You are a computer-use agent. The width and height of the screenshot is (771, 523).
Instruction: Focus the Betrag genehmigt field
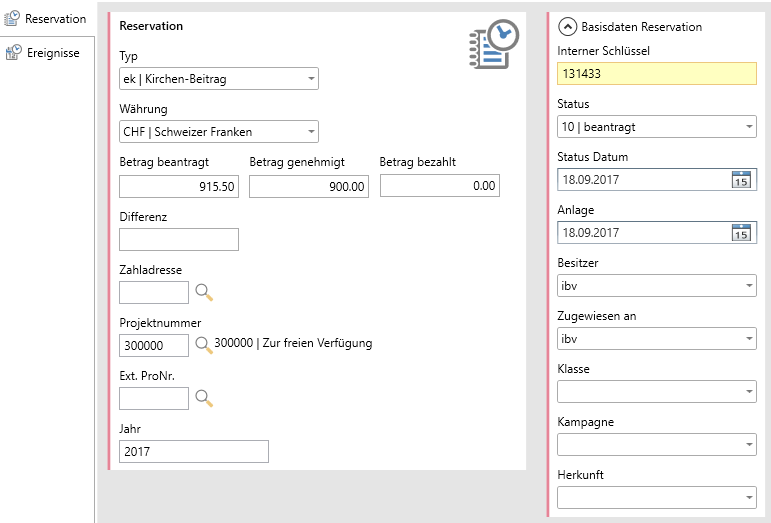click(309, 186)
